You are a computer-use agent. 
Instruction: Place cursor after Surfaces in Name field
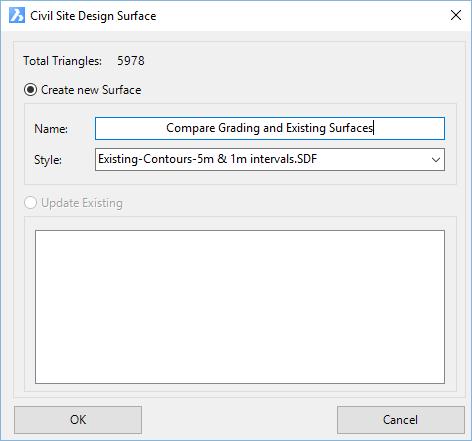(x=373, y=128)
